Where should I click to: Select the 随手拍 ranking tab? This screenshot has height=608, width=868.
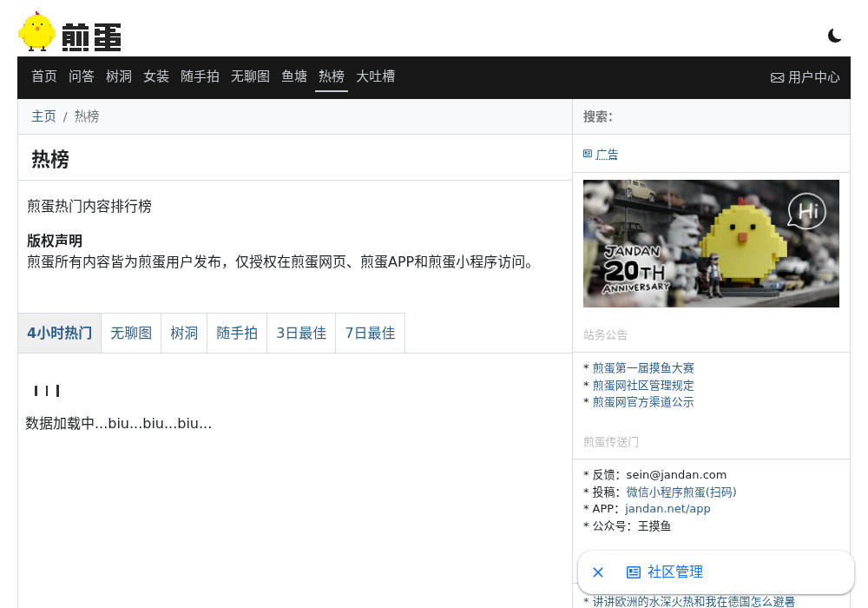pyautogui.click(x=237, y=333)
